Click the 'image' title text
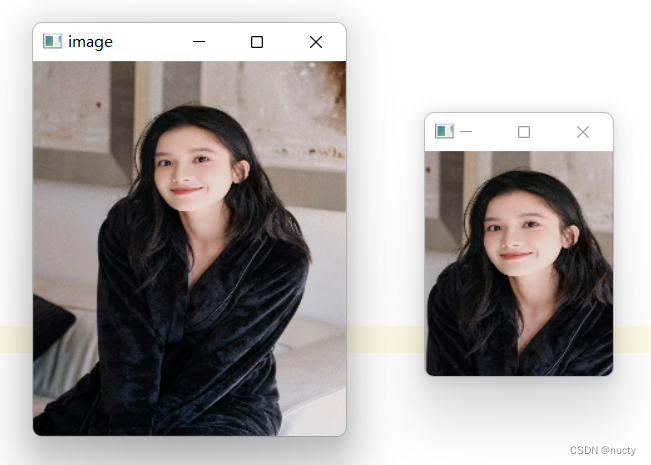Screen dimensions: 651x465 click(x=90, y=42)
